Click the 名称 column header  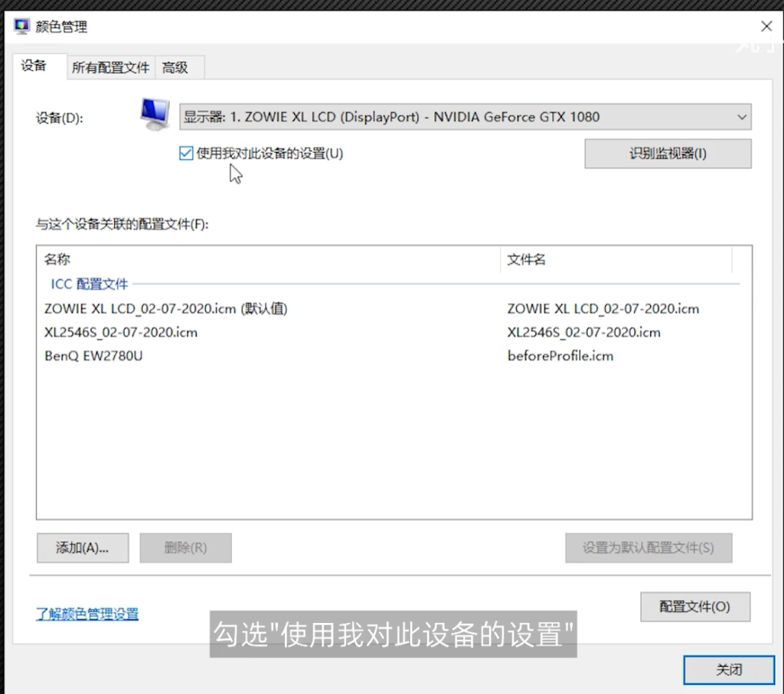[x=269, y=259]
